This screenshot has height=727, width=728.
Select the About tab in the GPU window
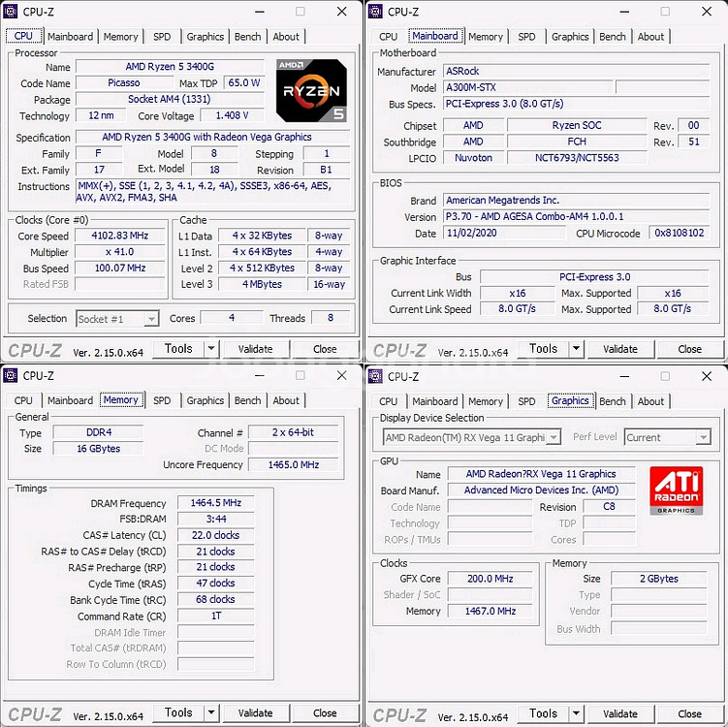tap(650, 401)
